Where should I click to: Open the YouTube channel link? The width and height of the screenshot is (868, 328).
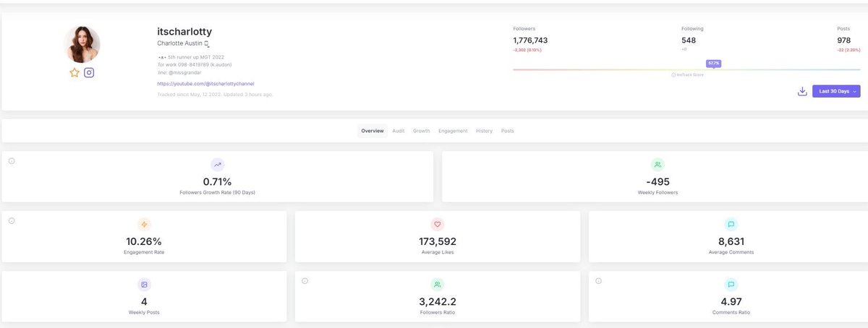(x=206, y=84)
